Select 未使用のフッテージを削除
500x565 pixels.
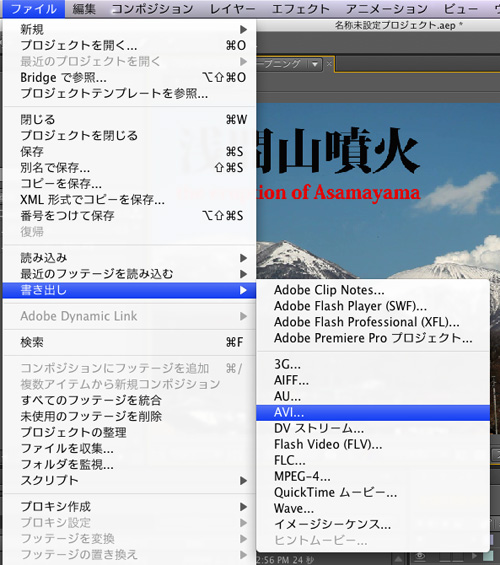pyautogui.click(x=129, y=416)
